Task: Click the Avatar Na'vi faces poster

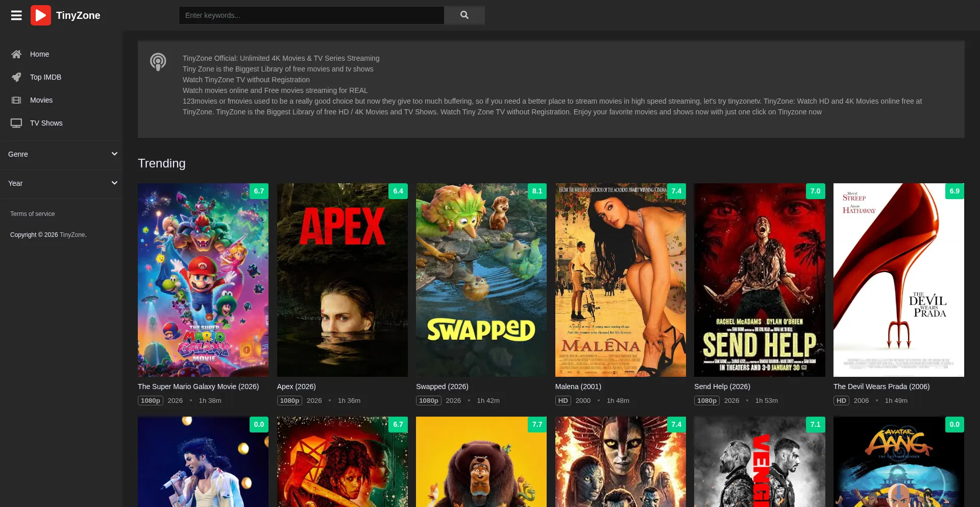Action: coord(621,462)
